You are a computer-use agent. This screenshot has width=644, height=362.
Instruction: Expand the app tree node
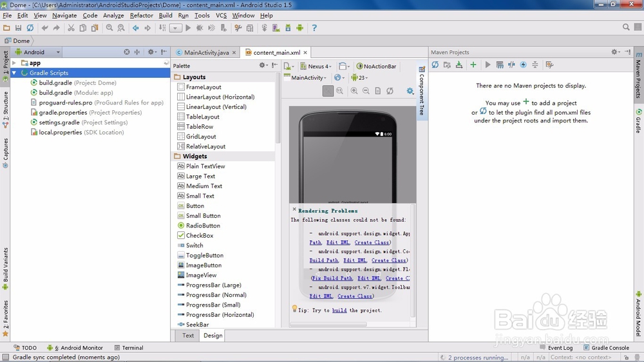(x=14, y=63)
